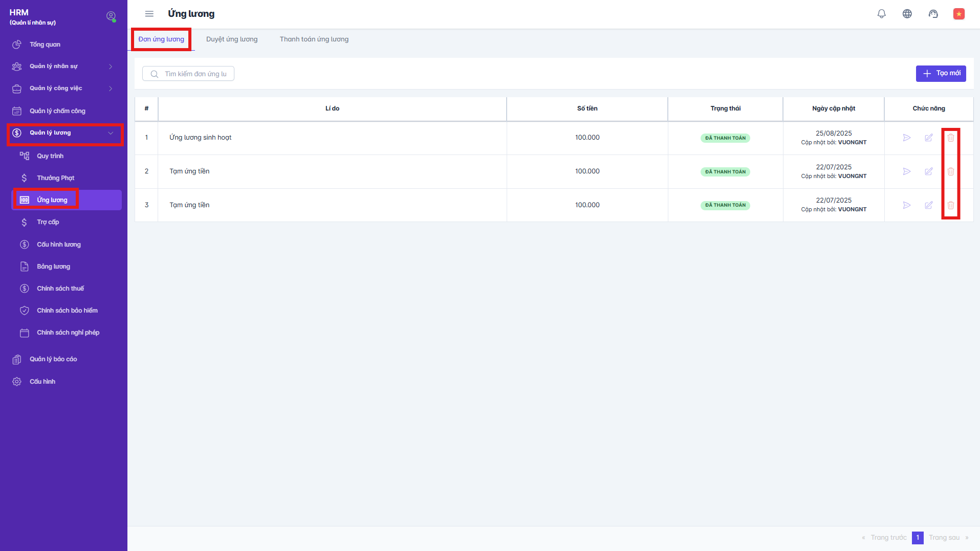Image resolution: width=980 pixels, height=551 pixels.
Task: Open Bảng lương in sidebar
Action: click(x=53, y=267)
